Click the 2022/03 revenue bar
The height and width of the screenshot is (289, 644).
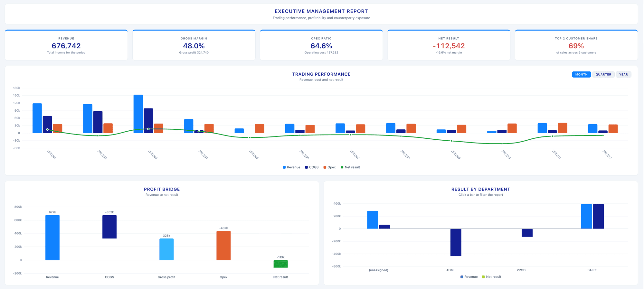click(x=138, y=114)
